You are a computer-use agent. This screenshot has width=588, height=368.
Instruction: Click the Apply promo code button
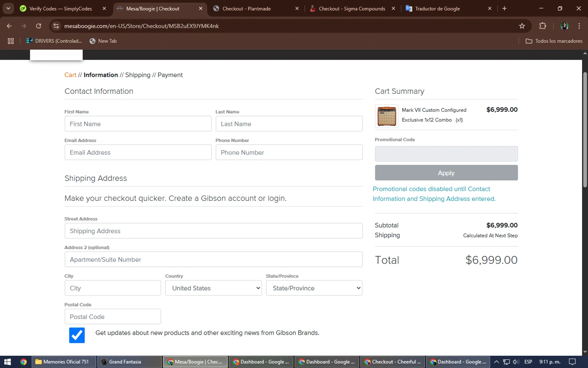pos(446,173)
